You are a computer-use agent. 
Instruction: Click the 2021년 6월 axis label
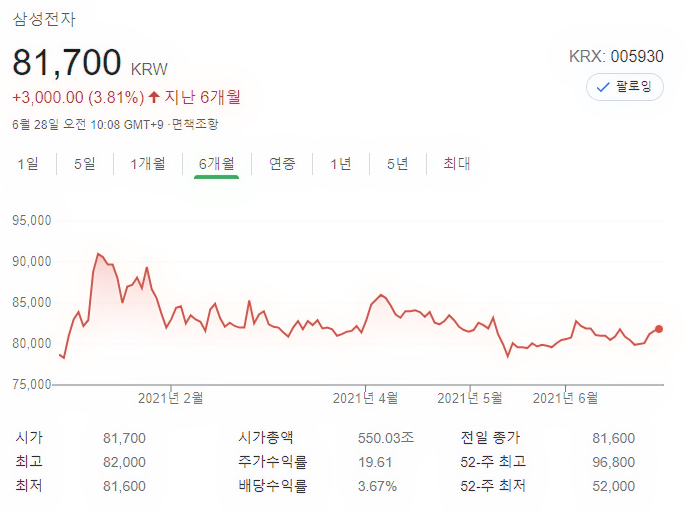pos(566,398)
